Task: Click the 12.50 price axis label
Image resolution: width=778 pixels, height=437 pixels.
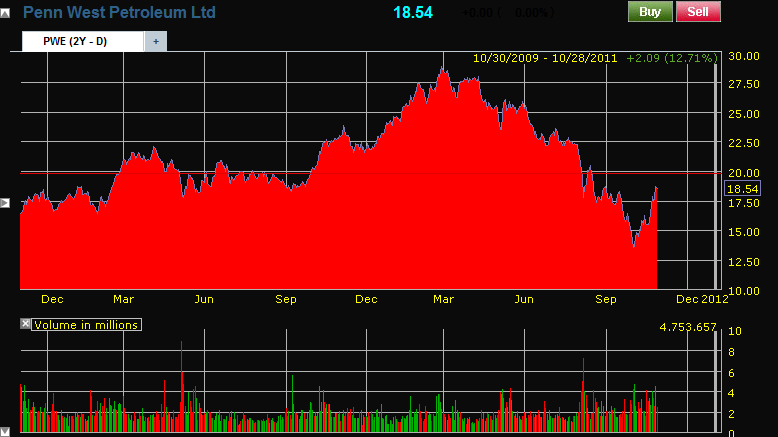Action: [743, 262]
